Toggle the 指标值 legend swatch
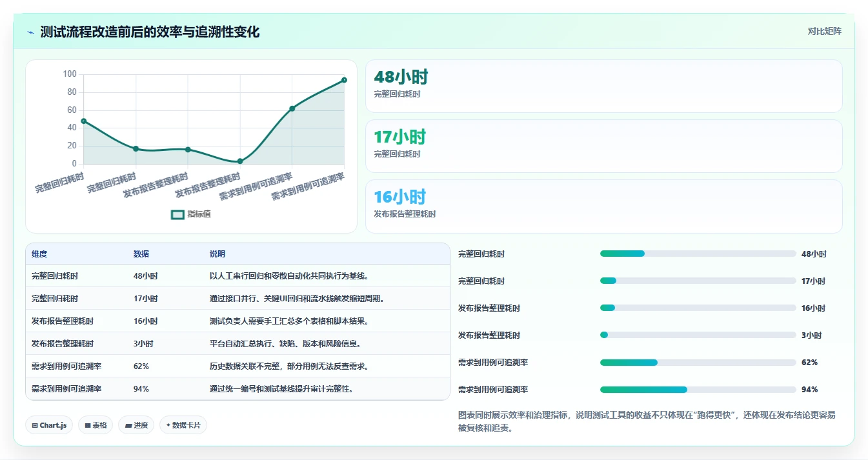Viewport: 868px width, 460px height. pyautogui.click(x=177, y=214)
